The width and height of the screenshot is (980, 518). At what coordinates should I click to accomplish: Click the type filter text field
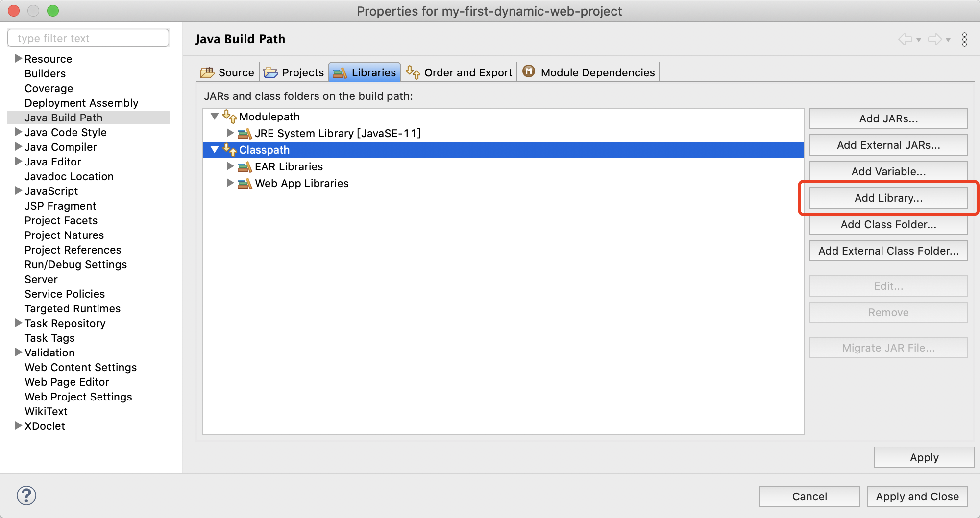point(88,38)
